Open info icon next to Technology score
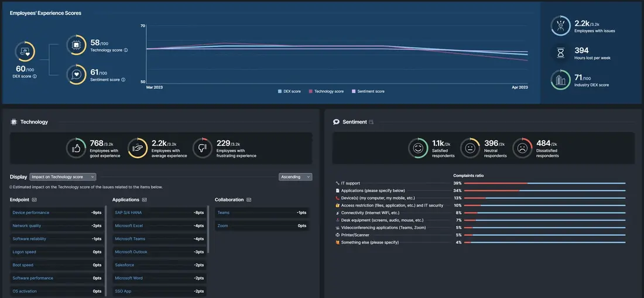644x298 pixels. pos(126,50)
